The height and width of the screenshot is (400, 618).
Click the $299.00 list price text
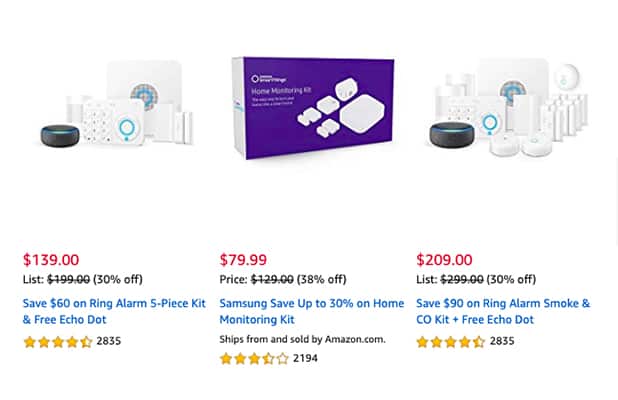[462, 280]
